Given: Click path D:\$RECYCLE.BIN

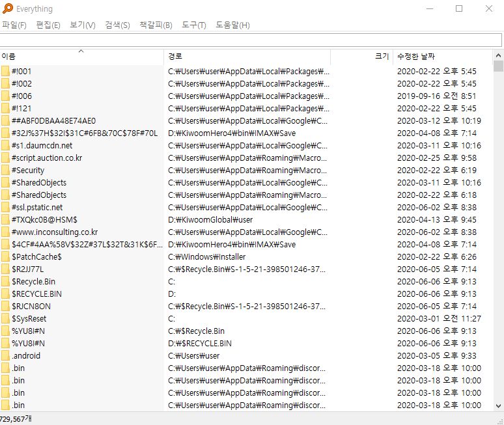Looking at the screenshot, I should tap(200, 344).
